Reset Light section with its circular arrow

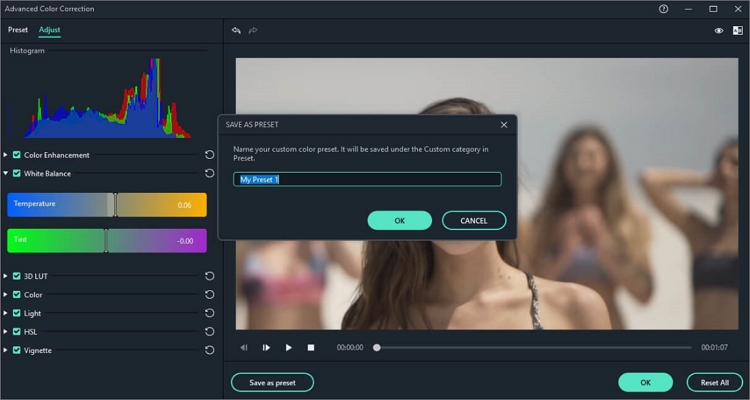[x=210, y=313]
